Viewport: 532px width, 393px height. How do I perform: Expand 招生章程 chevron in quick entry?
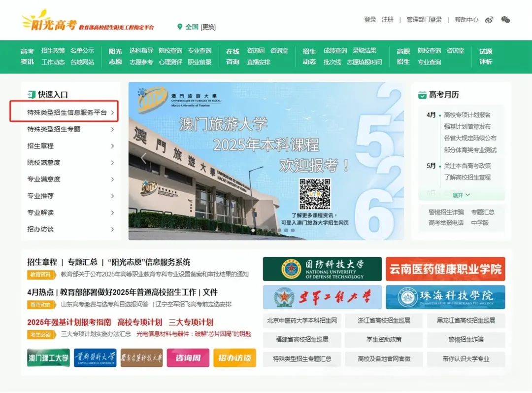(112, 146)
